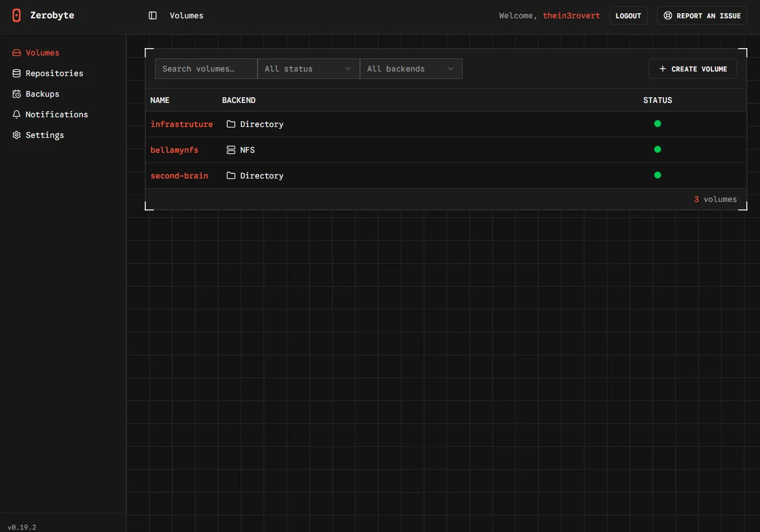Focus the Search volumes input field
The image size is (760, 532).
(x=206, y=69)
